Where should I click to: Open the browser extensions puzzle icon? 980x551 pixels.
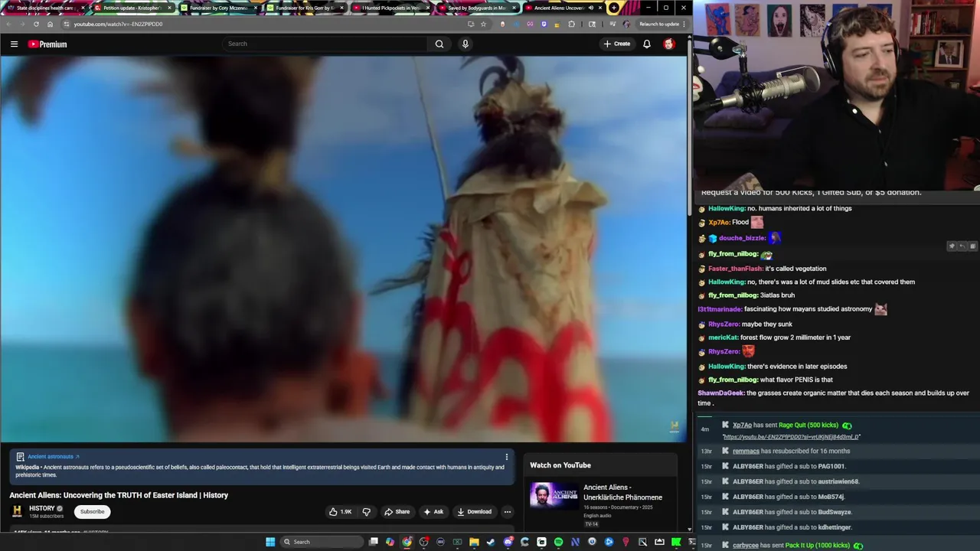[571, 24]
